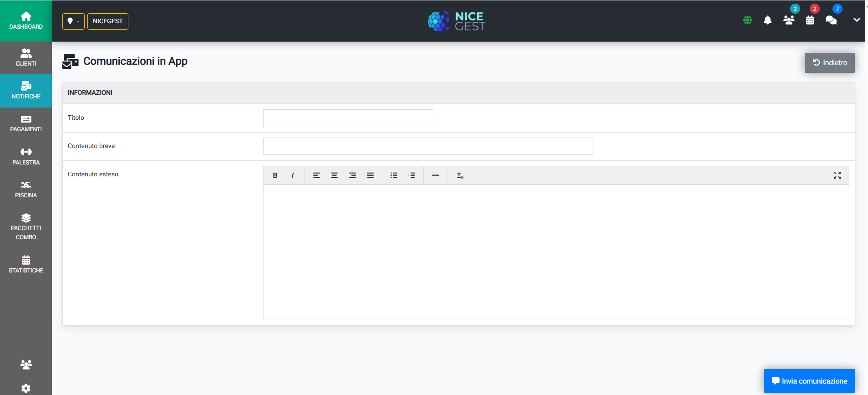Click Invia comunicazione button
The image size is (868, 395).
click(809, 381)
